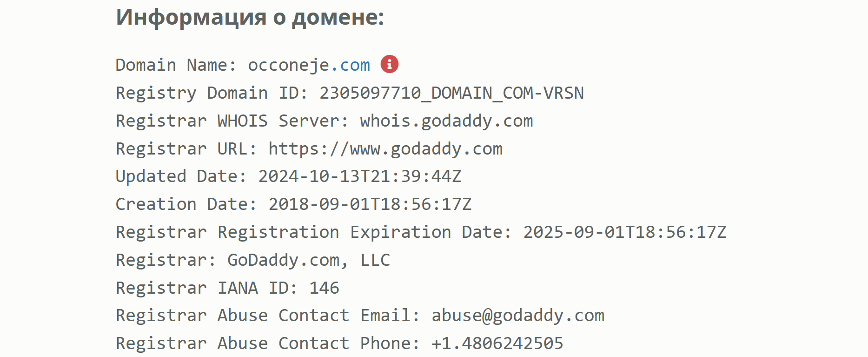Click the 'Registrar Registration Expiration Date:' label
Image resolution: width=868 pixels, height=357 pixels.
click(314, 232)
